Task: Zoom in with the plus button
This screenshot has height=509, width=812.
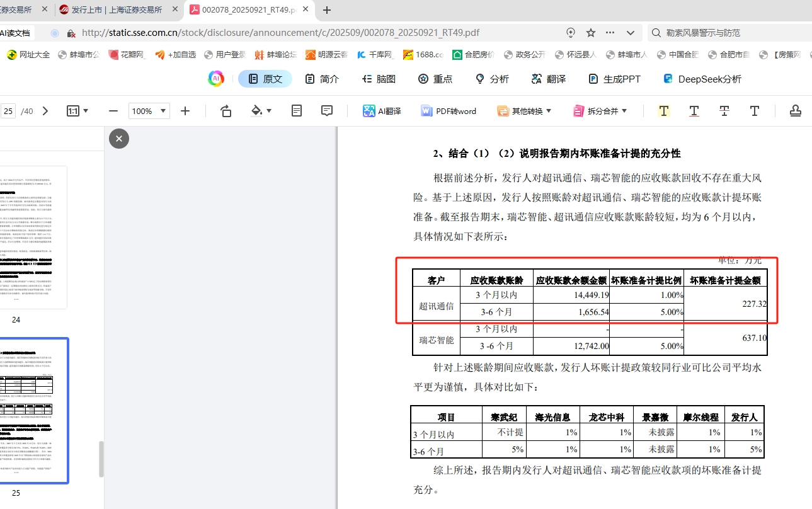Action: (x=185, y=111)
